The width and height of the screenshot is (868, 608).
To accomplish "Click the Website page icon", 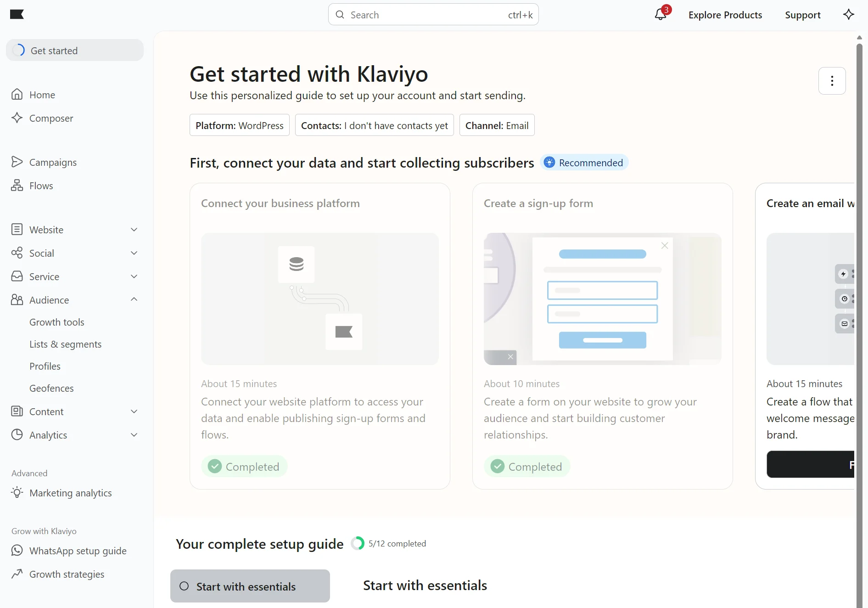I will pos(17,229).
